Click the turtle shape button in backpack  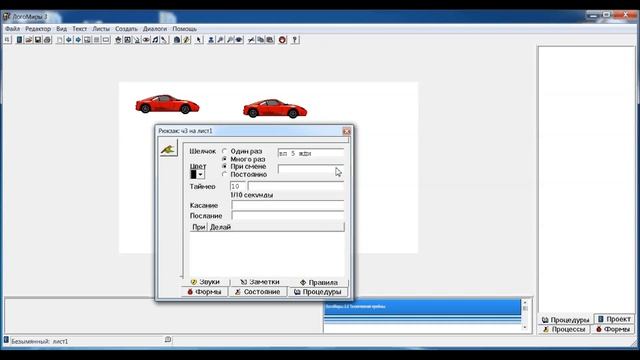pyautogui.click(x=169, y=149)
